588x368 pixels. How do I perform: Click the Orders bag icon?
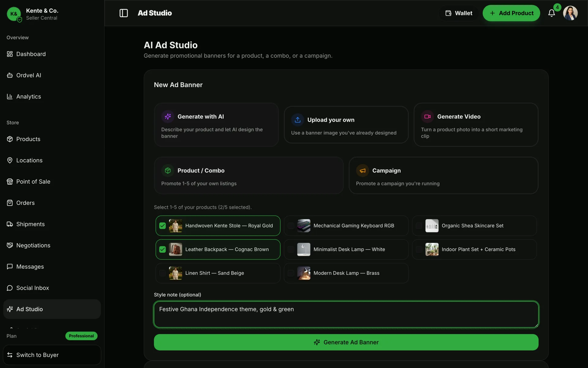coord(10,203)
